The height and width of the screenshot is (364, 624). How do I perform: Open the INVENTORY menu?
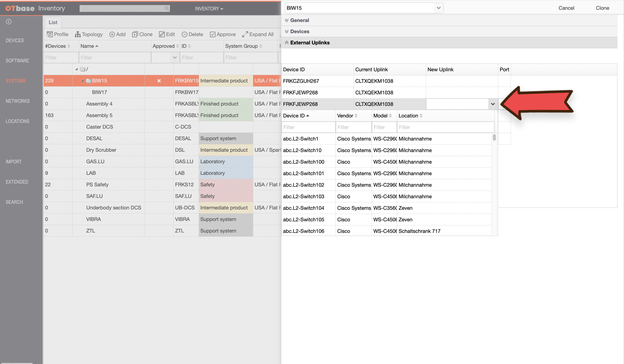pos(209,9)
